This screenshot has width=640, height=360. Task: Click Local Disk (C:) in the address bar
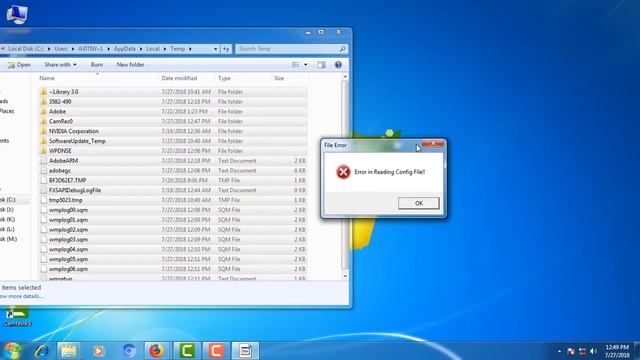[x=26, y=49]
